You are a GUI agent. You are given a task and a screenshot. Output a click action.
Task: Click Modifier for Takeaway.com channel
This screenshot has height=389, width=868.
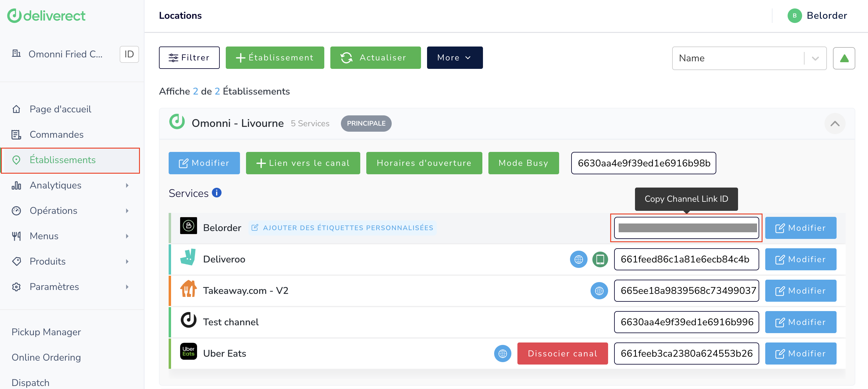click(x=800, y=291)
